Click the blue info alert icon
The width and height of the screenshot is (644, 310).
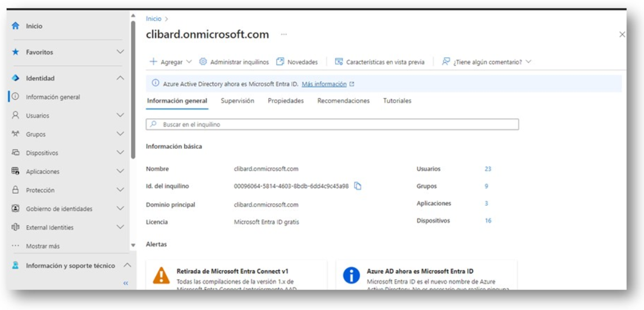pyautogui.click(x=351, y=276)
